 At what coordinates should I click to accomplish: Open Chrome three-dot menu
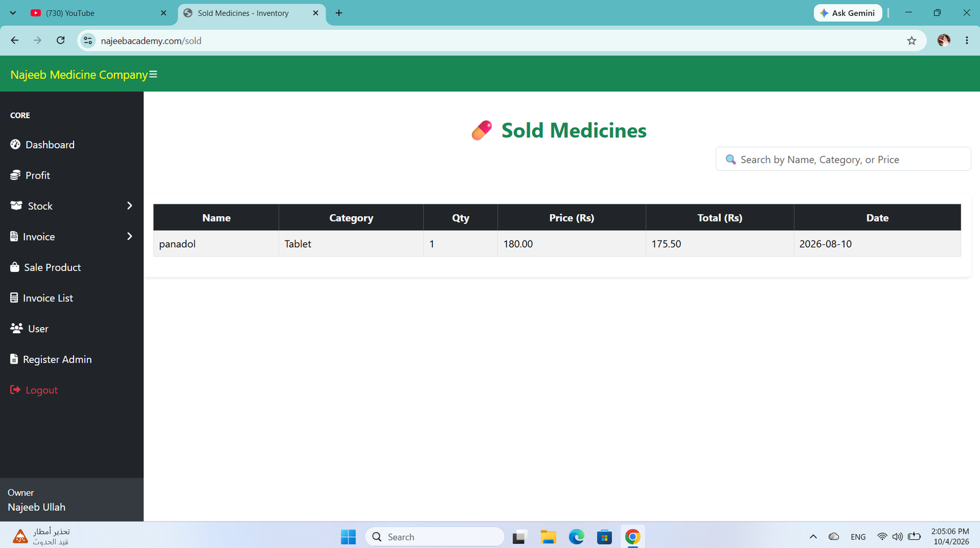tap(967, 40)
